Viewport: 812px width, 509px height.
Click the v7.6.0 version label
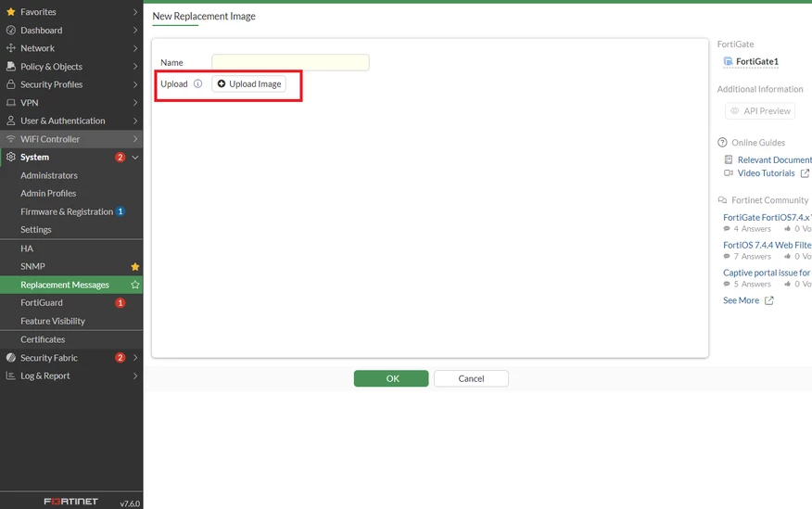[130, 503]
